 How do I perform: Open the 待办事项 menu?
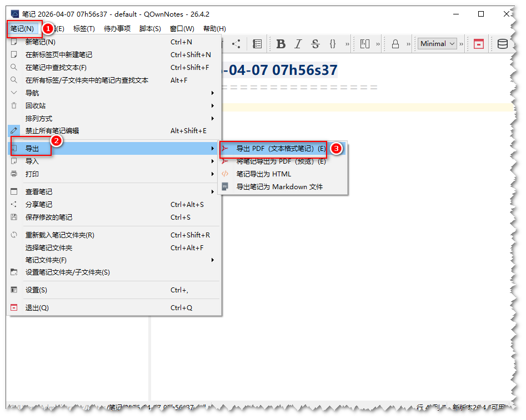pyautogui.click(x=117, y=29)
